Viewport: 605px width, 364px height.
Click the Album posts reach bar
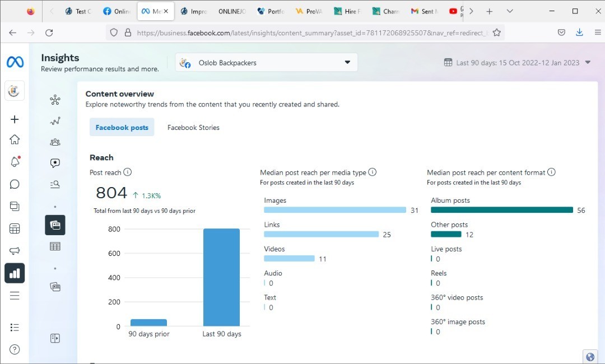point(502,210)
